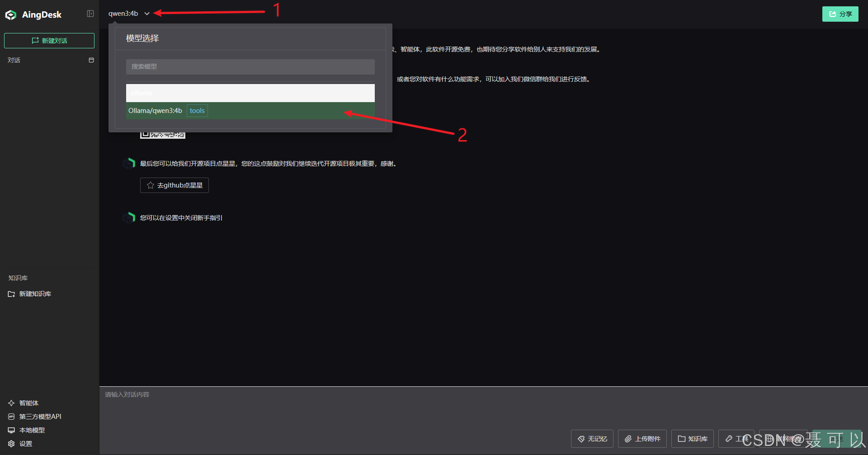Screen dimensions: 868x455
Task: Click the 分享 share button
Action: tap(840, 14)
